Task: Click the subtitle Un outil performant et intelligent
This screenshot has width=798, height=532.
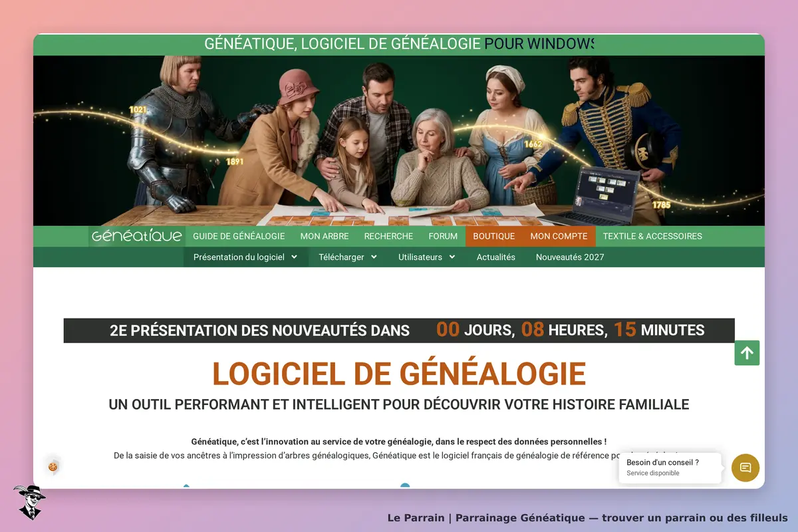Action: click(x=399, y=404)
